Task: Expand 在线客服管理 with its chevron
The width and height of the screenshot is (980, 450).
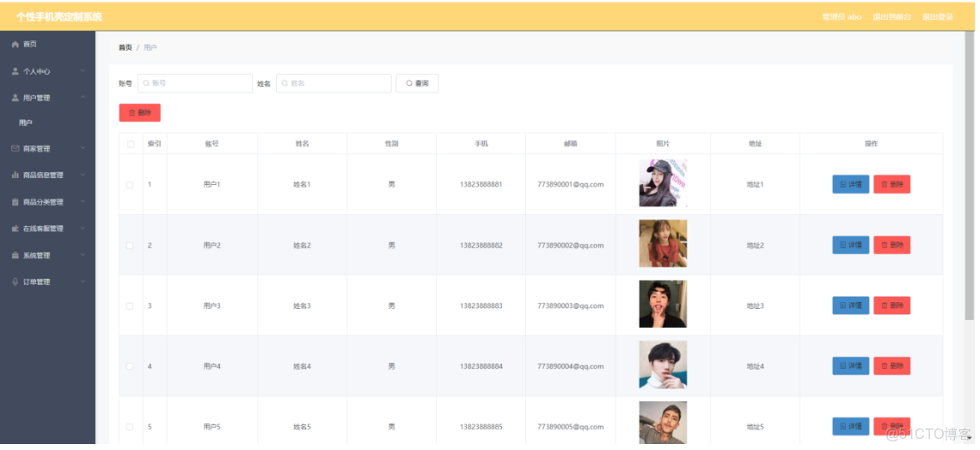Action: pos(83,228)
